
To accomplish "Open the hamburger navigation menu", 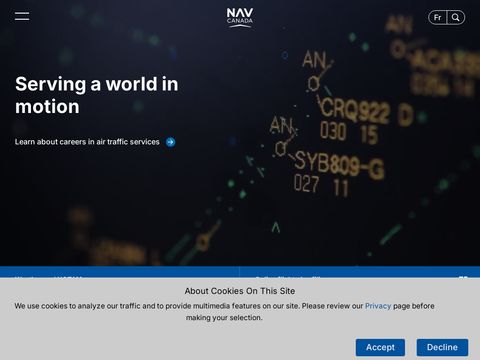I will pyautogui.click(x=22, y=16).
